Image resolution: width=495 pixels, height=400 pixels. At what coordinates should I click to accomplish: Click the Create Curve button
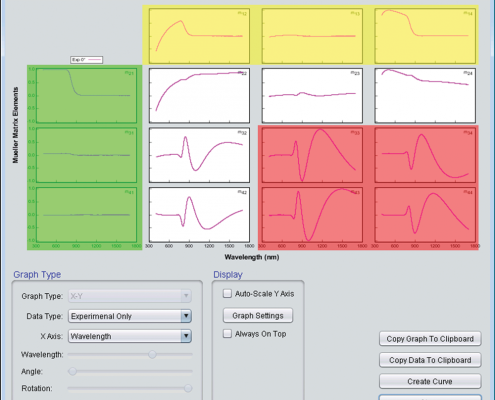(x=430, y=381)
